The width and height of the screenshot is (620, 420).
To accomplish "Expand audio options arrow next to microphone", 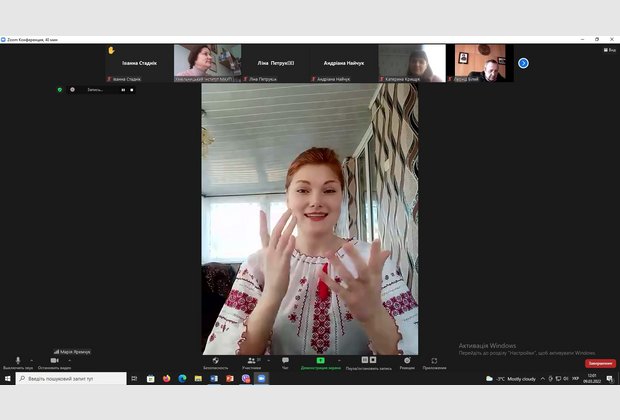I will pos(32,359).
